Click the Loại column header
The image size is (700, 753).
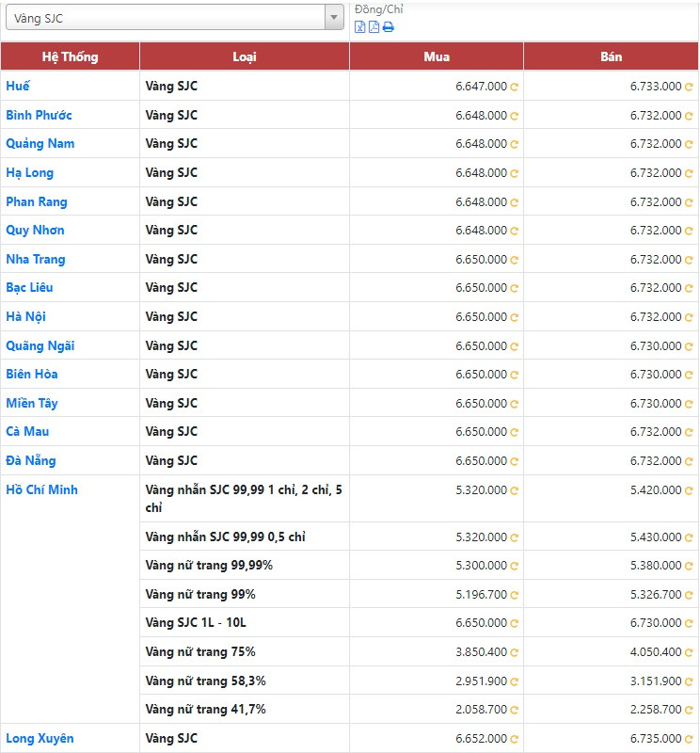point(245,56)
